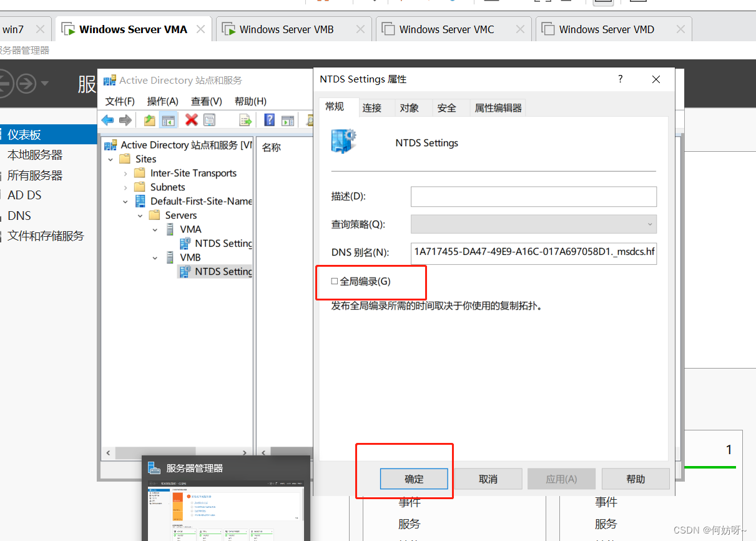Click the Active Directory title bar icon

(x=110, y=80)
